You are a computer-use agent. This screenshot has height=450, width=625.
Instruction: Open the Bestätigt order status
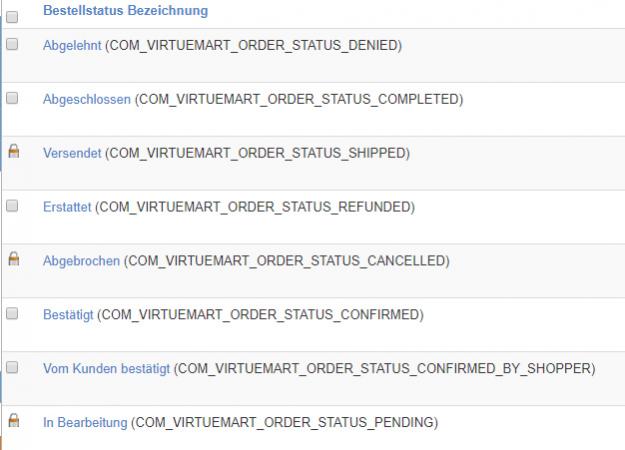[x=68, y=315]
